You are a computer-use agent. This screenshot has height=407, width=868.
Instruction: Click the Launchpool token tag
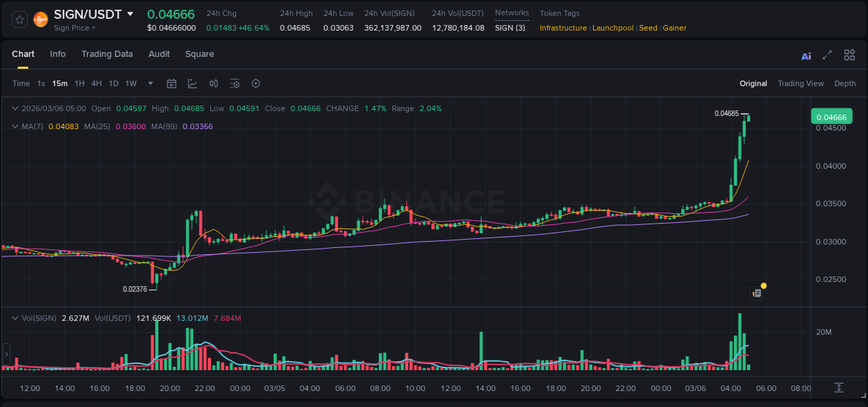613,28
